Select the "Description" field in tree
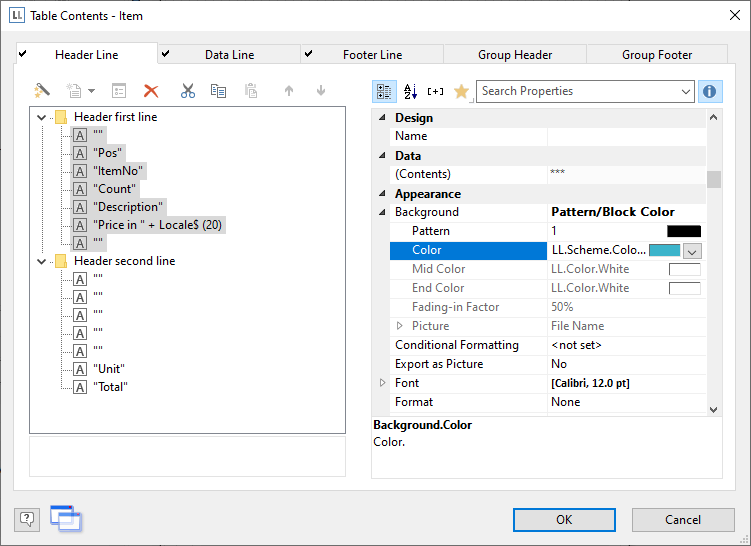 pyautogui.click(x=127, y=207)
